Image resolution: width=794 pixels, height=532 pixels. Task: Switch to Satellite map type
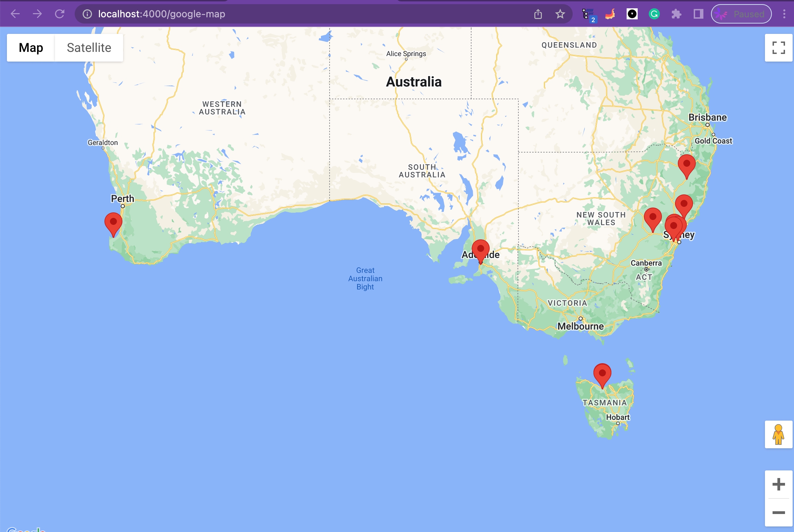click(89, 48)
